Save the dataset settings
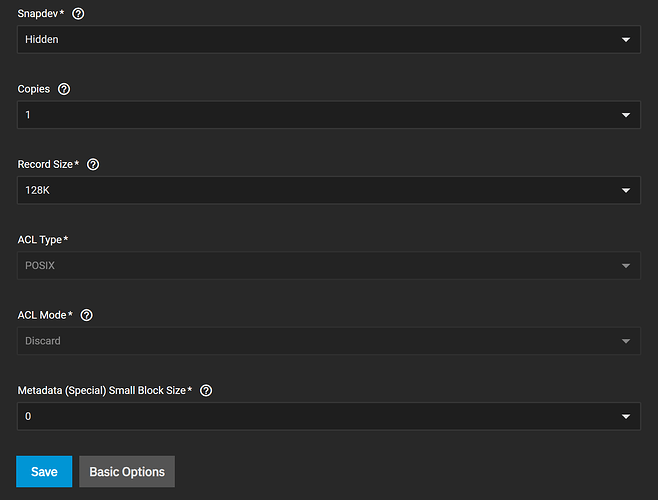The height and width of the screenshot is (500, 658). tap(44, 471)
